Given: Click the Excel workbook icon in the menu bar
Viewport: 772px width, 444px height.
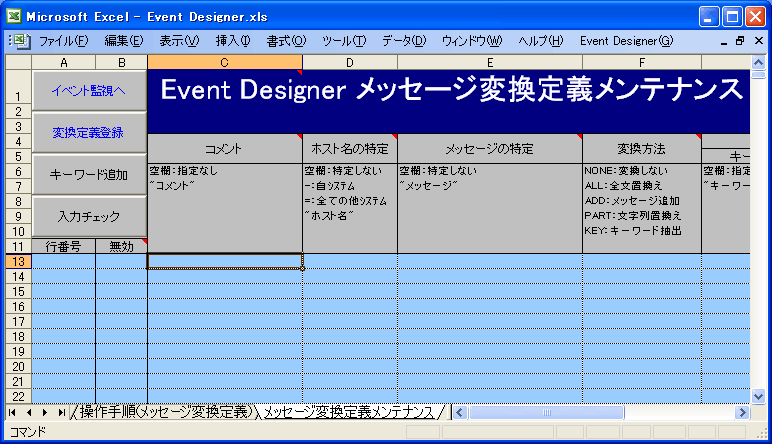Looking at the screenshot, I should pos(22,41).
